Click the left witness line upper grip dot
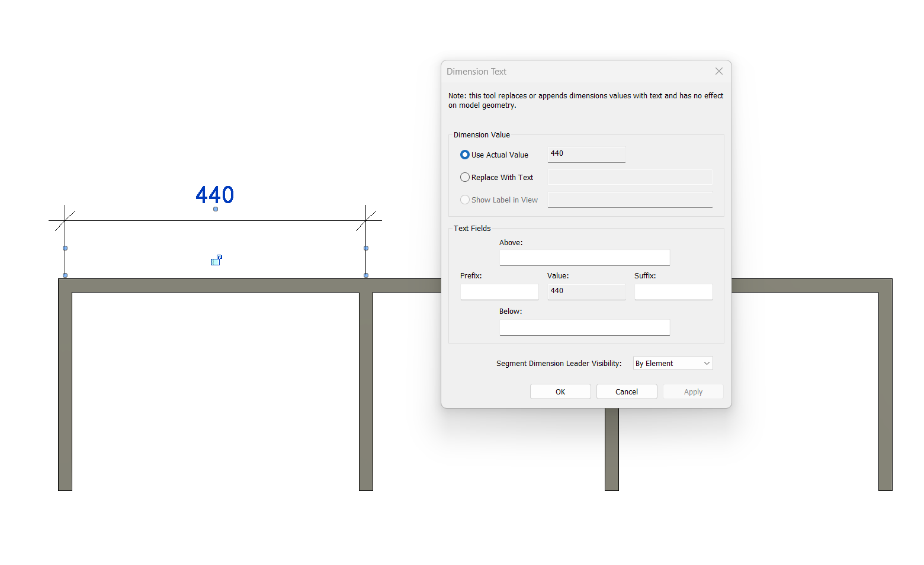The image size is (924, 565). coord(65,248)
